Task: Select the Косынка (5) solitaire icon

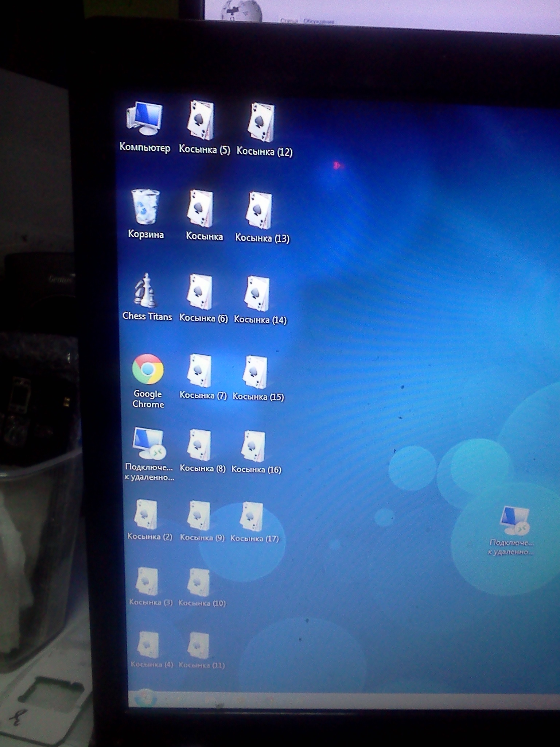Action: pos(204,127)
